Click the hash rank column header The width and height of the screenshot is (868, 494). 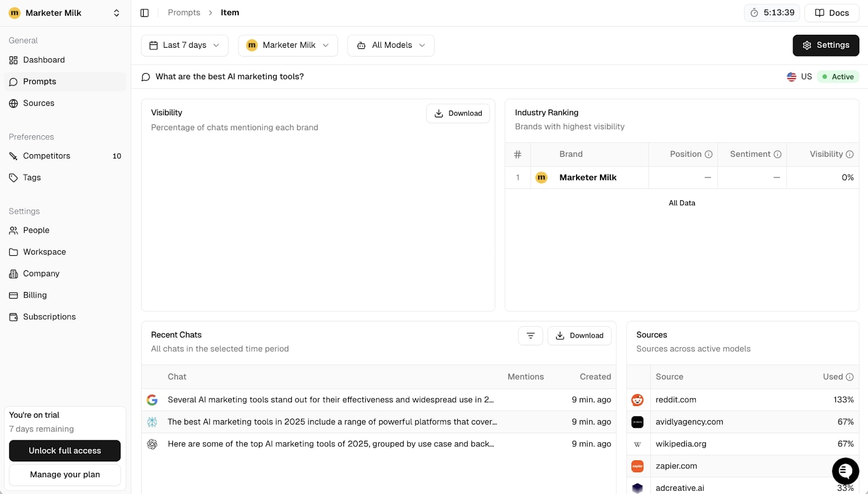tap(518, 154)
